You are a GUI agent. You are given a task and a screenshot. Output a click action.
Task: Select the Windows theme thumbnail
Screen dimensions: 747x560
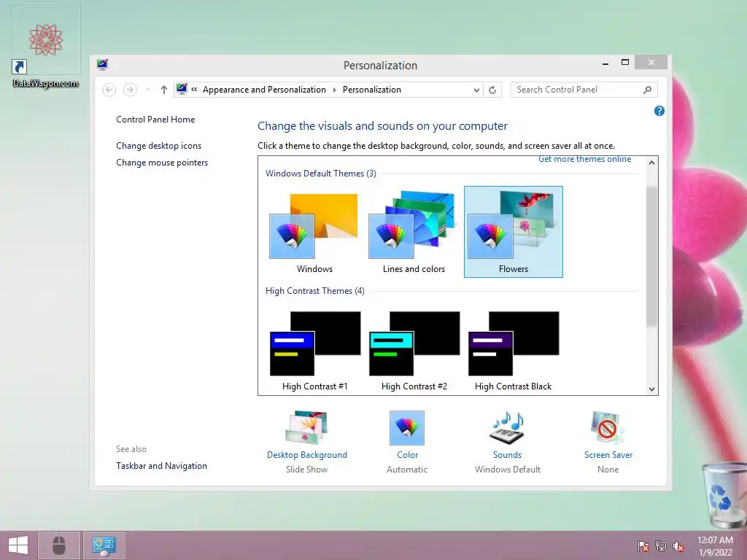click(314, 232)
